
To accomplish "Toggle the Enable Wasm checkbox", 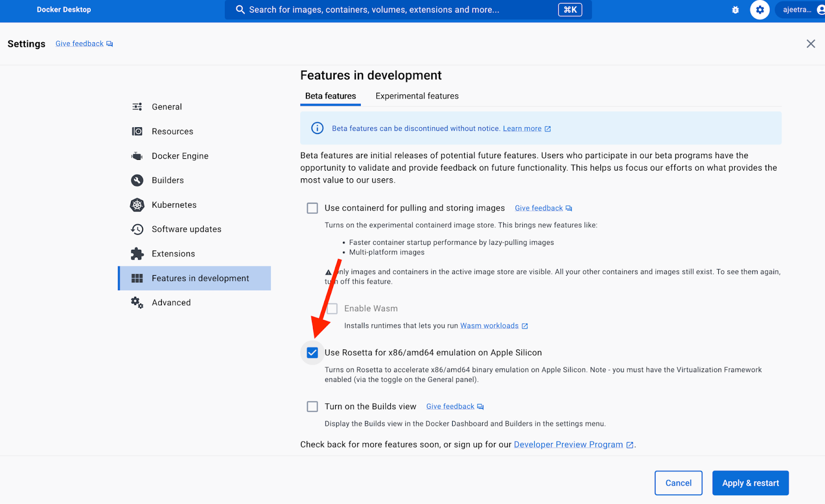I will pyautogui.click(x=333, y=309).
